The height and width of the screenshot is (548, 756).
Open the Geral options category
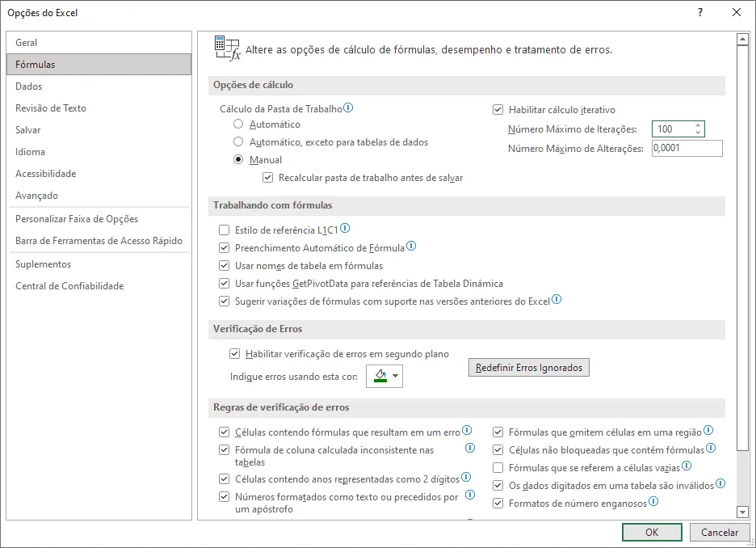coord(99,43)
